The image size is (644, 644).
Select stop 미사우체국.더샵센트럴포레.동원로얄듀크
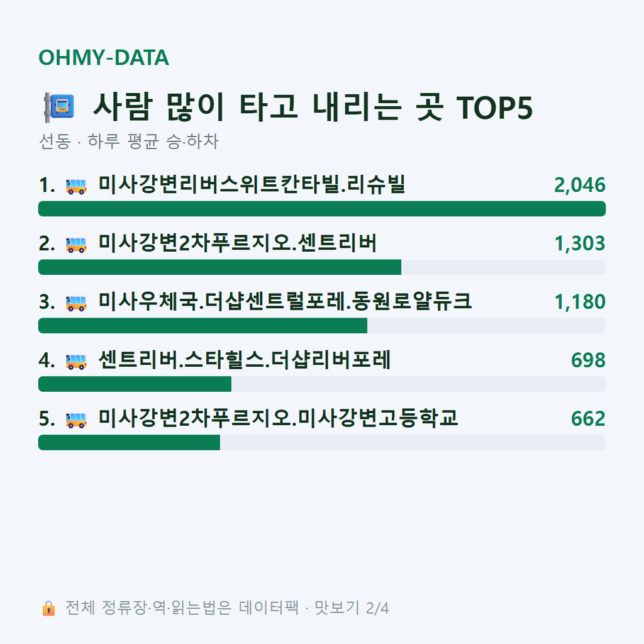click(285, 301)
